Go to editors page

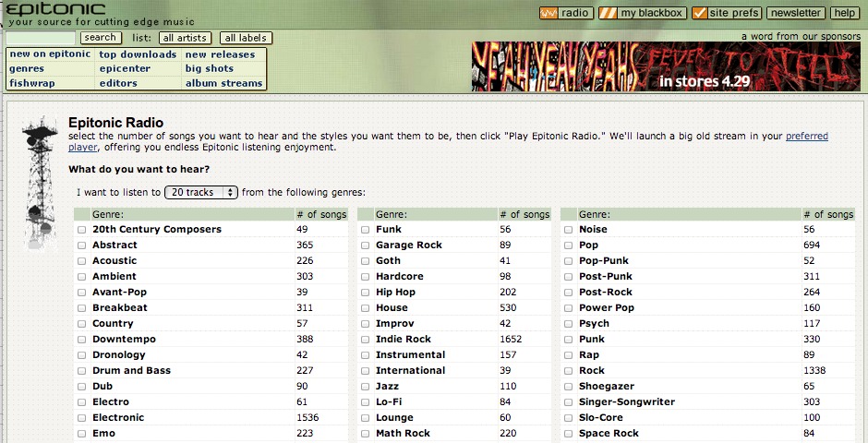click(118, 83)
